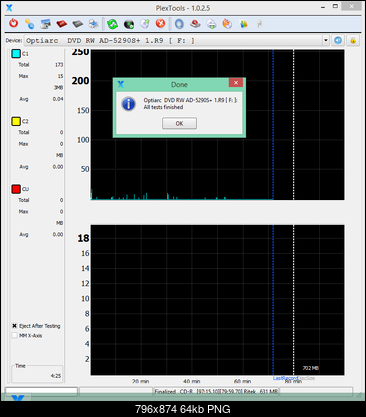
Task: Click the red power icon in toolbar
Action: 13,23
